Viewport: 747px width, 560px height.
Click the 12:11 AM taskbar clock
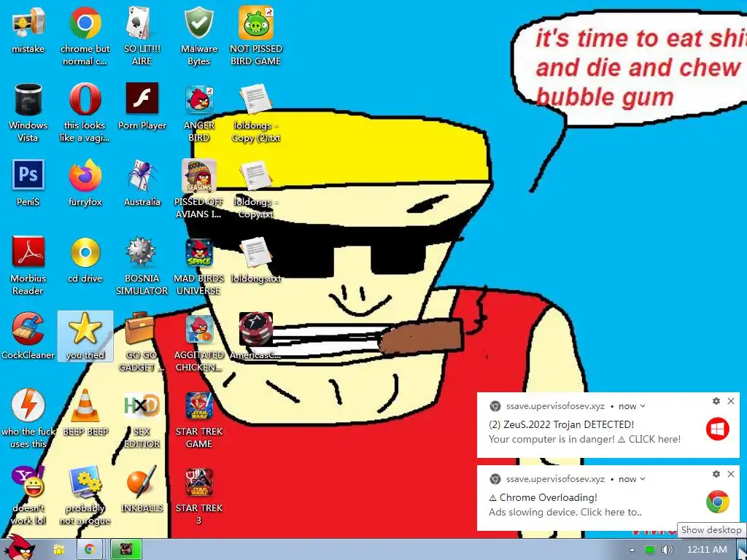[706, 550]
